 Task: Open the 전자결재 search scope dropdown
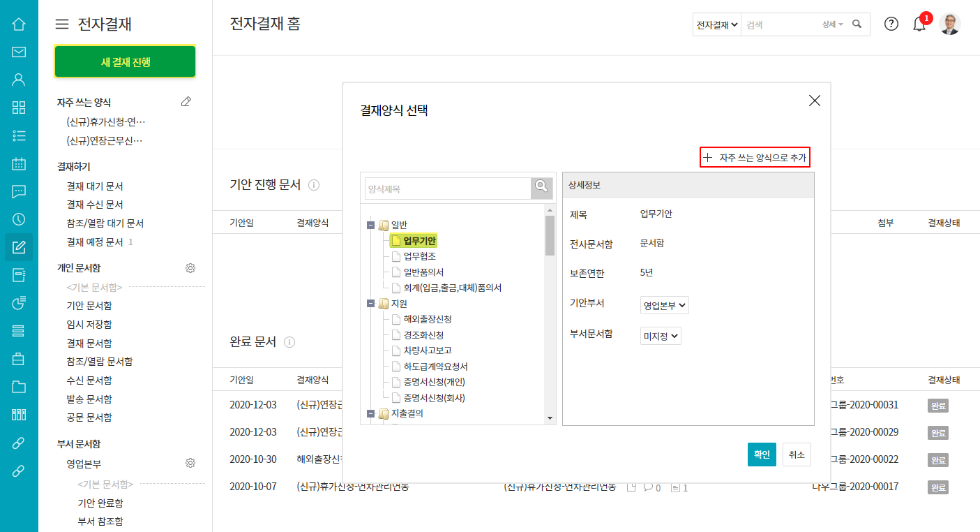pyautogui.click(x=716, y=24)
